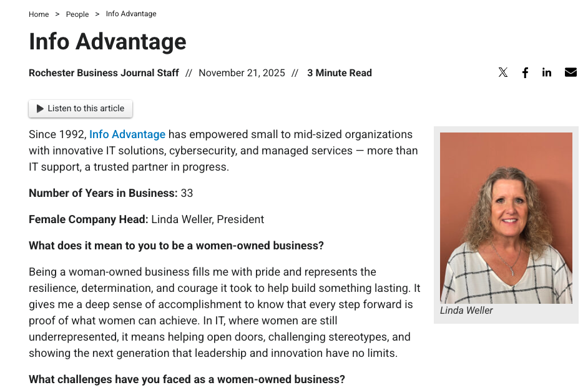588x390 pixels.
Task: Share the article on Facebook
Action: click(x=526, y=72)
